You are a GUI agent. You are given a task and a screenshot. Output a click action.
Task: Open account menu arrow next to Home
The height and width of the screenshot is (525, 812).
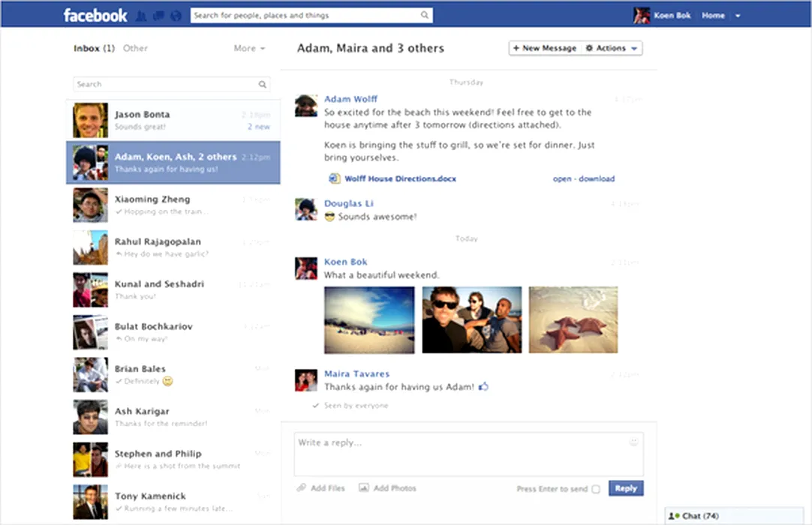pyautogui.click(x=738, y=16)
